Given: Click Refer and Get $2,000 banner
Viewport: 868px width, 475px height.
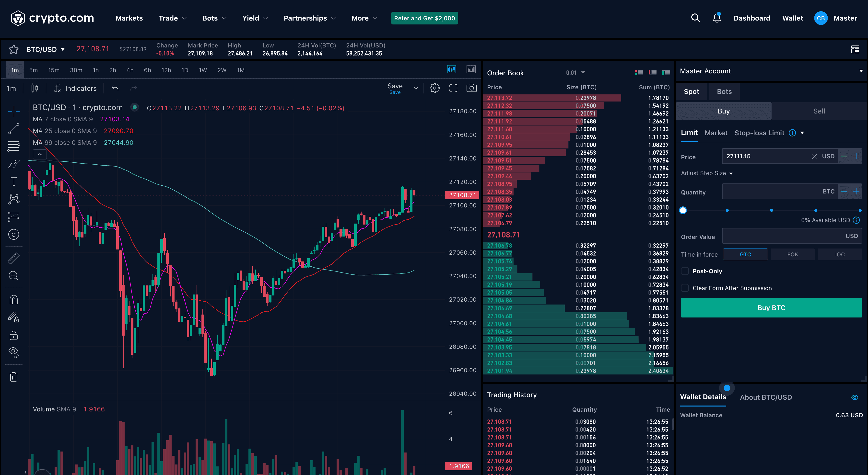Looking at the screenshot, I should (424, 18).
